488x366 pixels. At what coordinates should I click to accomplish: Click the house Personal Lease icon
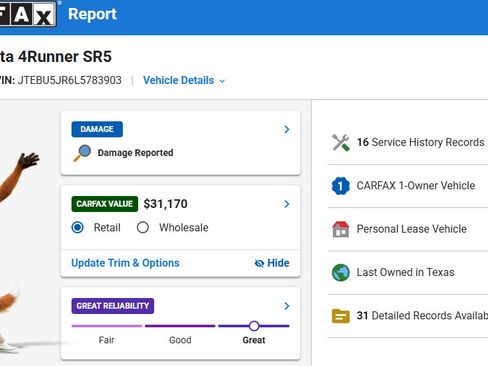(341, 229)
